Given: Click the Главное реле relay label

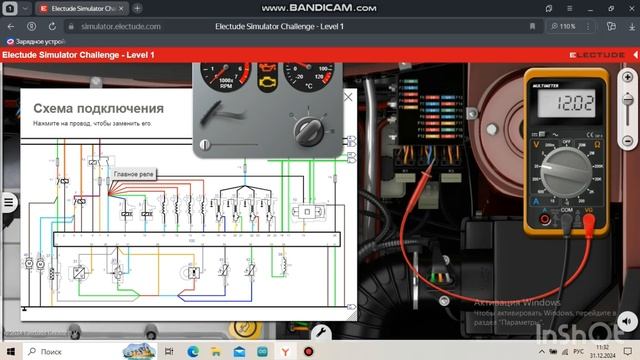Looking at the screenshot, I should 133,174.
